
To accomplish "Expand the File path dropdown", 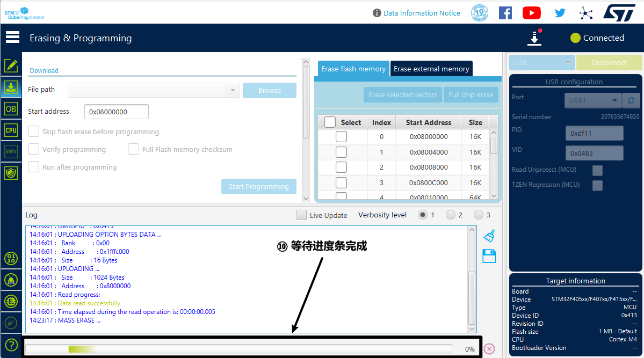I will (x=233, y=90).
